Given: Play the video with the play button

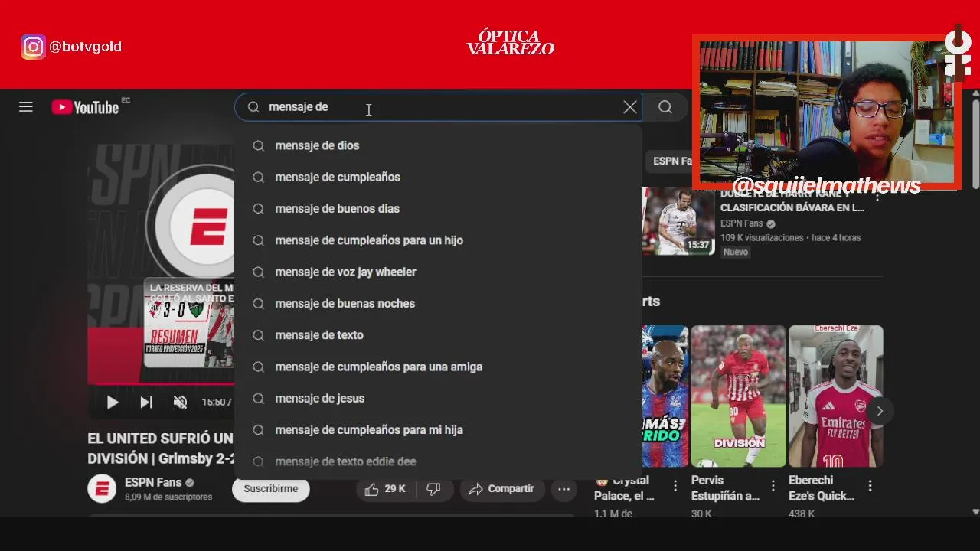Looking at the screenshot, I should (113, 402).
